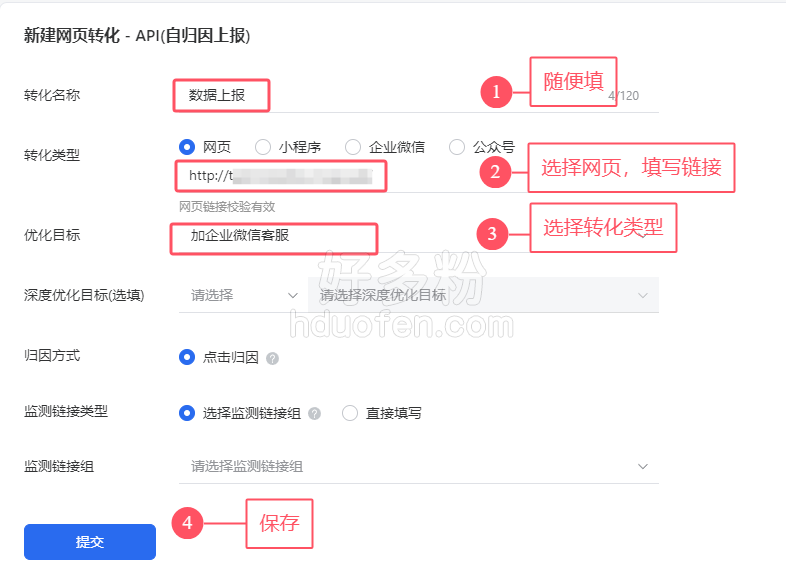Click the 网页链接校验有效 validation text

point(227,207)
